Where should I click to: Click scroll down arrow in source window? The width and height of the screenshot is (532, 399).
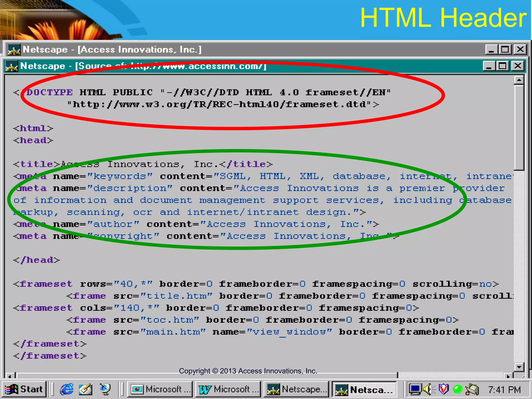tap(519, 367)
